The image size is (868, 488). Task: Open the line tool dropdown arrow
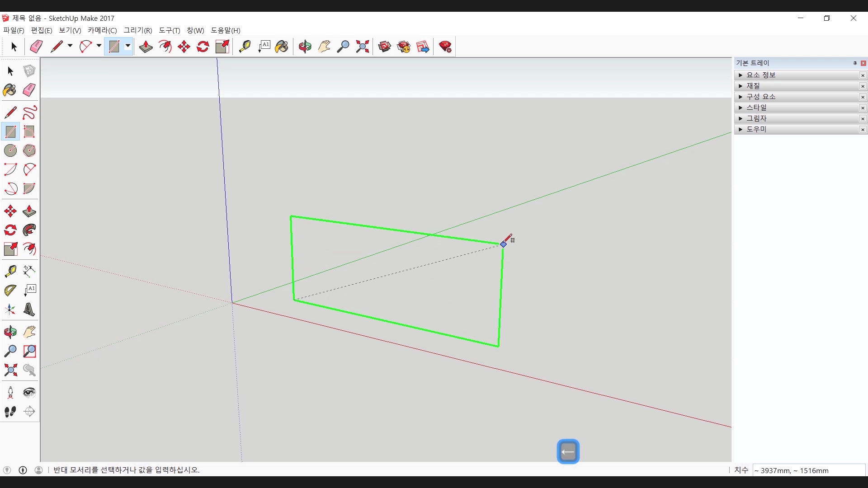[x=70, y=46]
